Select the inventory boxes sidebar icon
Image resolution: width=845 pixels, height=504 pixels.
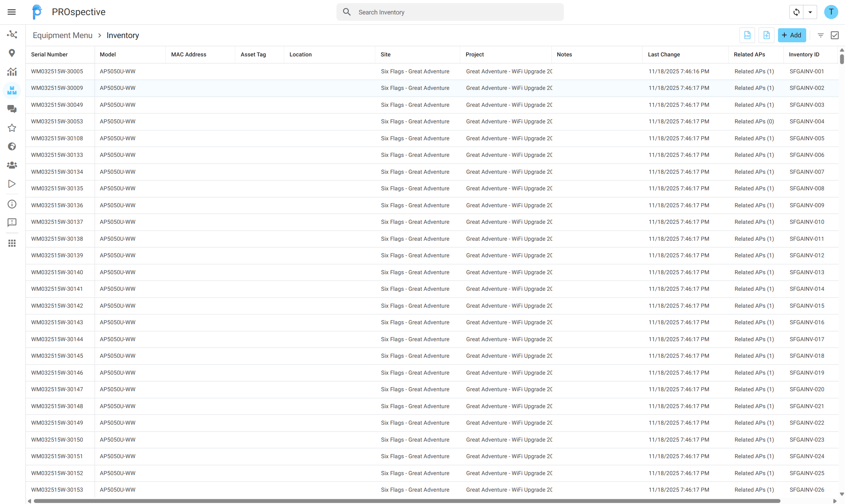tap(12, 91)
